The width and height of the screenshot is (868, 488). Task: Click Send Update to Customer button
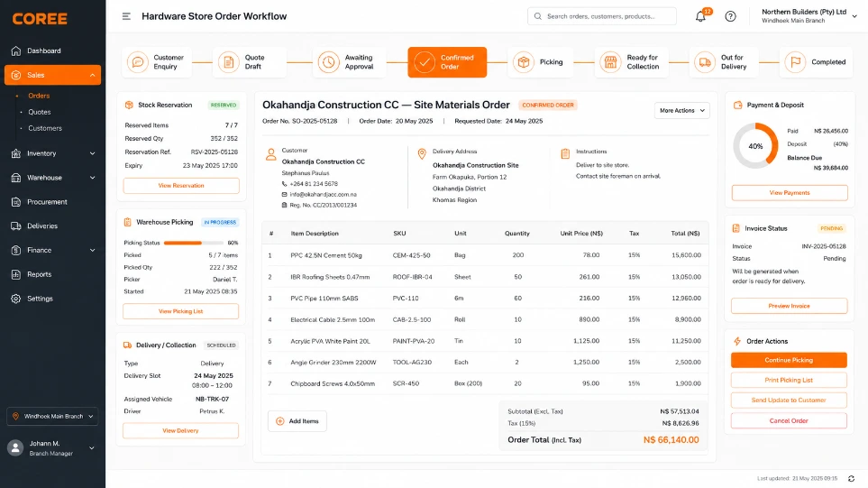789,400
